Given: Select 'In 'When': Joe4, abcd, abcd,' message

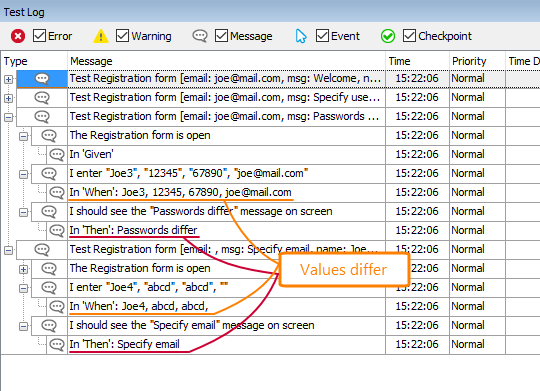Looking at the screenshot, I should pos(139,306).
